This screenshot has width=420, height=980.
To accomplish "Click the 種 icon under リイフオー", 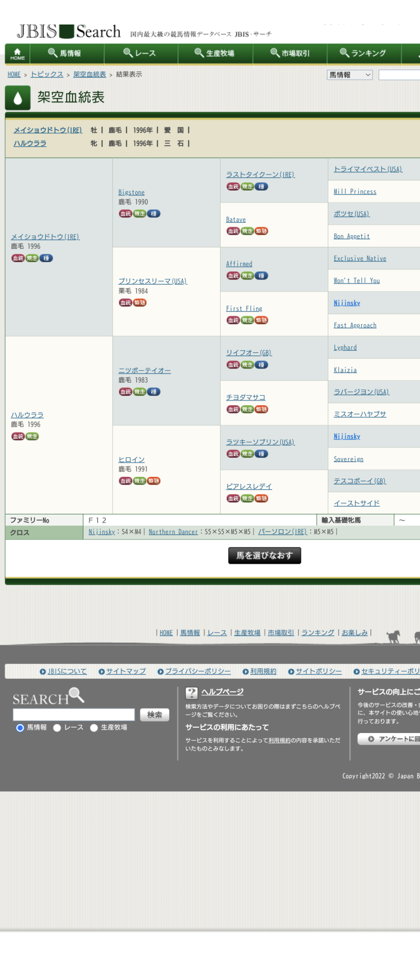I will click(262, 365).
